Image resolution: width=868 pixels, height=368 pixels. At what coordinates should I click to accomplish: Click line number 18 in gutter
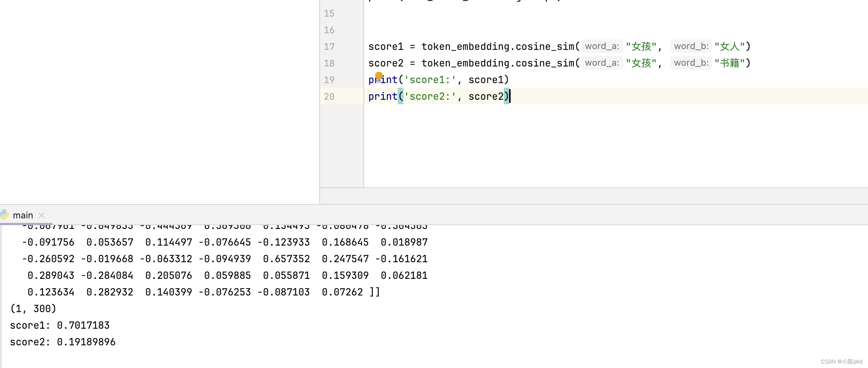(x=329, y=63)
